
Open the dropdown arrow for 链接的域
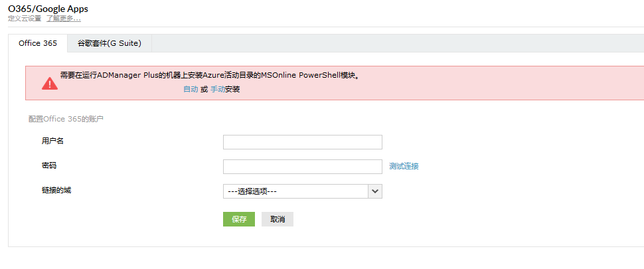(x=375, y=191)
